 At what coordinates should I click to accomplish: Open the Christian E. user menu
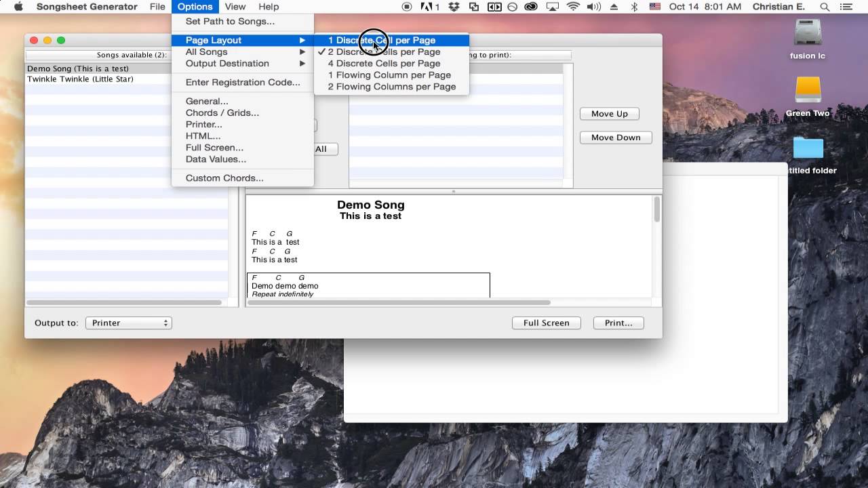pos(778,7)
